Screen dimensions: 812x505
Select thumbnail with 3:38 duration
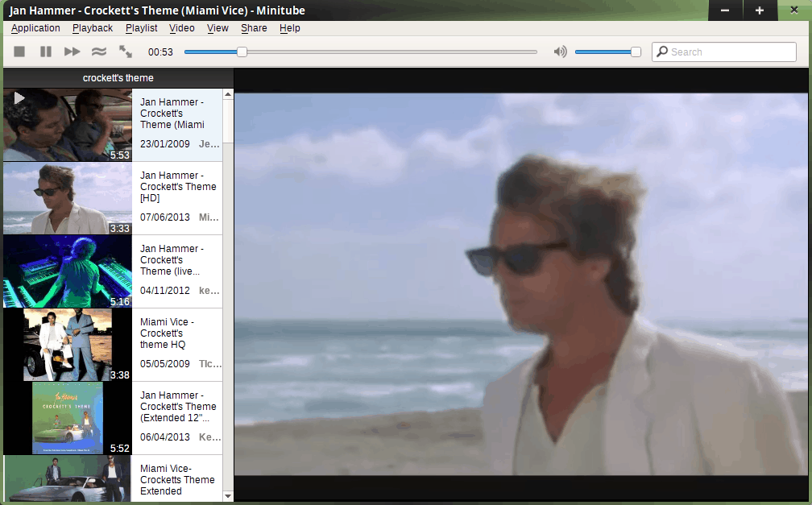pyautogui.click(x=68, y=345)
